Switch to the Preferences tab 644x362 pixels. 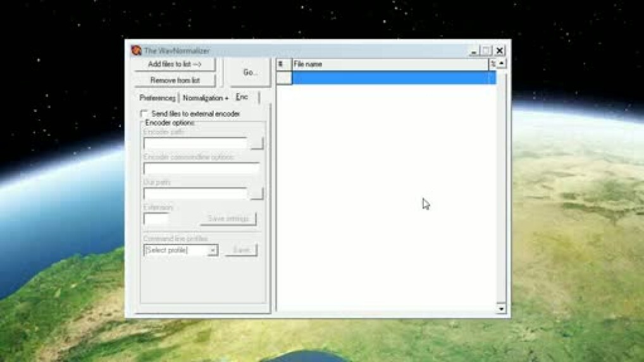157,98
